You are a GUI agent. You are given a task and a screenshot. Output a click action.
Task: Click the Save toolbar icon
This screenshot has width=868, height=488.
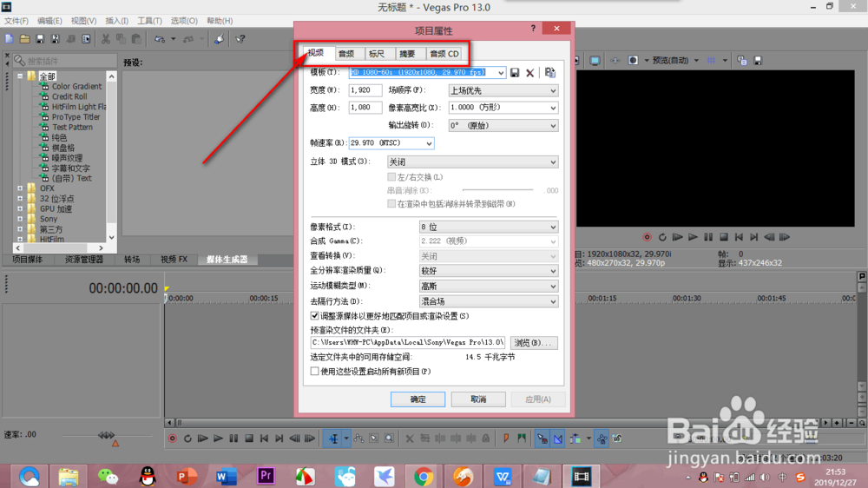coord(39,39)
